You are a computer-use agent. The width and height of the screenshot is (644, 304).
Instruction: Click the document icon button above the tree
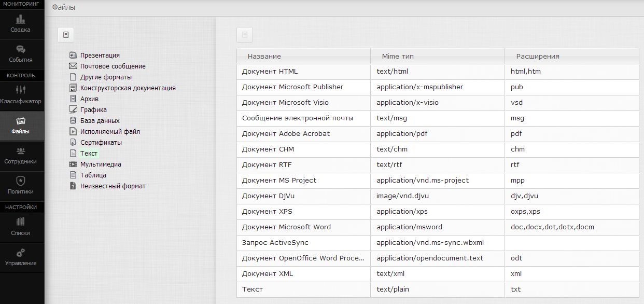[x=66, y=35]
